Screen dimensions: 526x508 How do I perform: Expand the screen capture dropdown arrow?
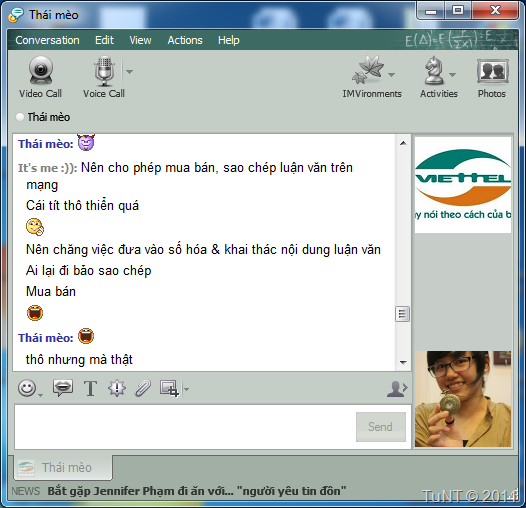tap(186, 389)
